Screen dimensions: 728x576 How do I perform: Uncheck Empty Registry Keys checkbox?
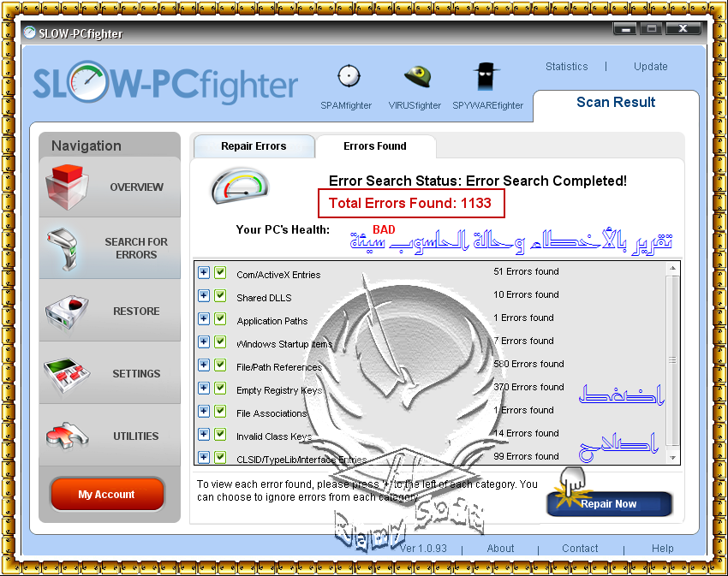(220, 388)
